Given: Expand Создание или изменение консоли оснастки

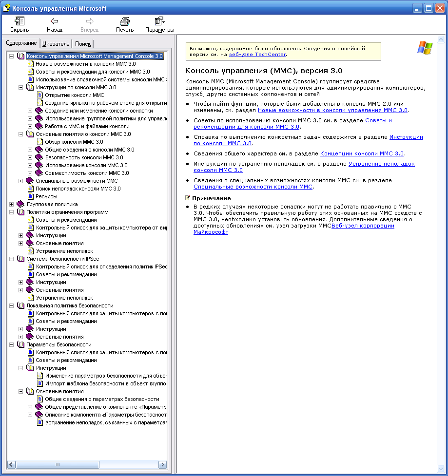Looking at the screenshot, I should [x=30, y=111].
